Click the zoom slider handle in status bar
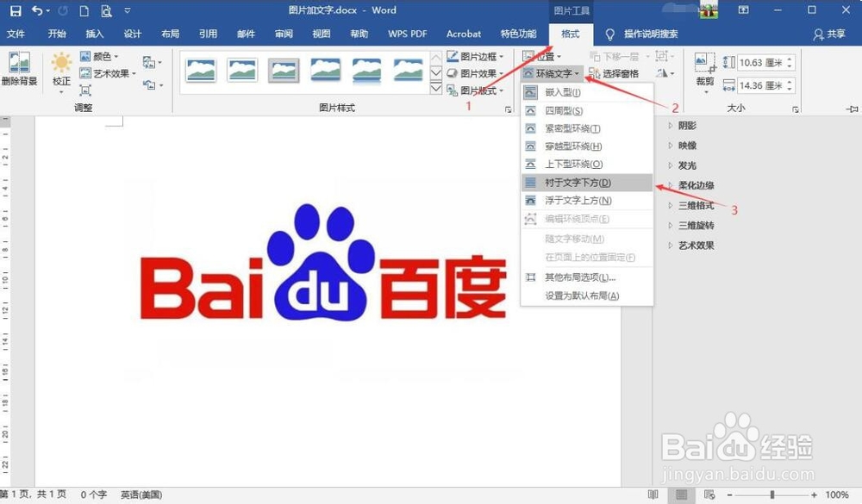The width and height of the screenshot is (862, 504). click(771, 495)
